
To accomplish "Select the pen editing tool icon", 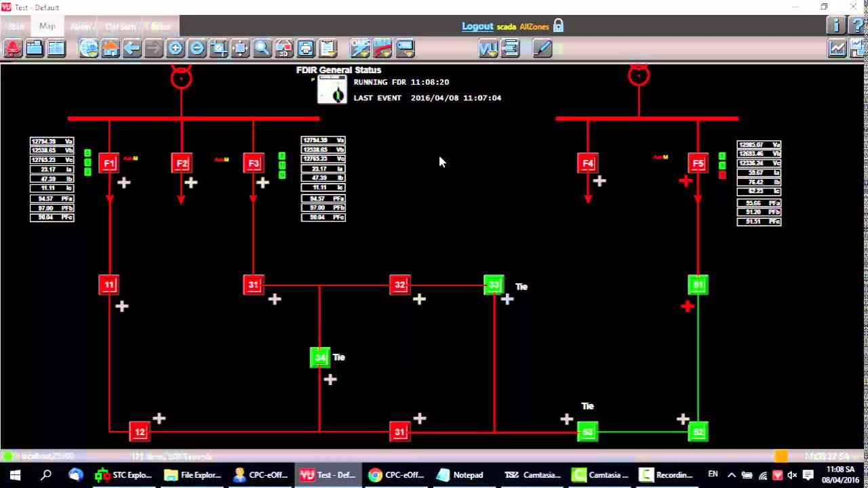I will tap(542, 48).
